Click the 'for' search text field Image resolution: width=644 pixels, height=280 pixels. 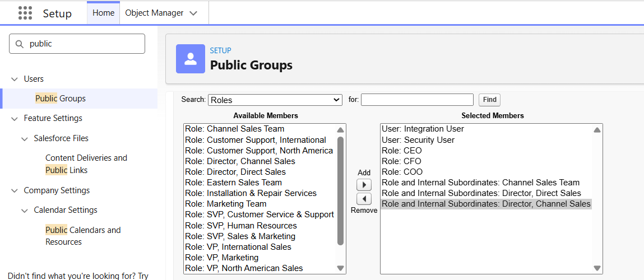418,100
